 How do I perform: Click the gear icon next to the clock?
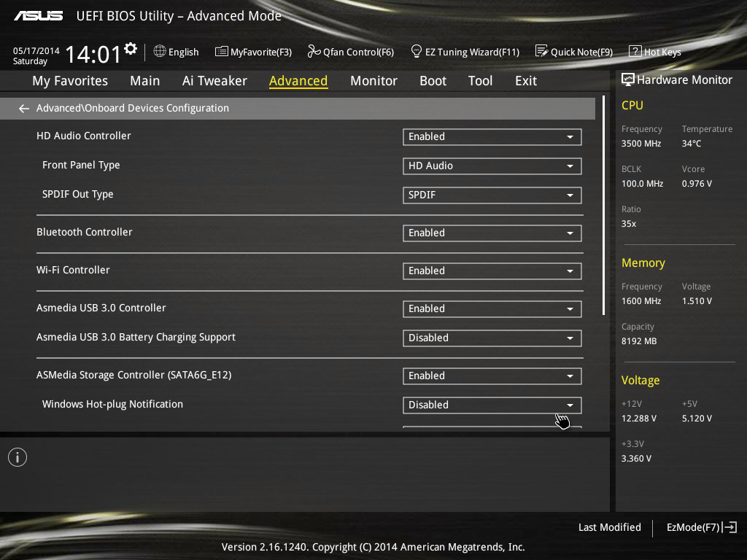(131, 49)
